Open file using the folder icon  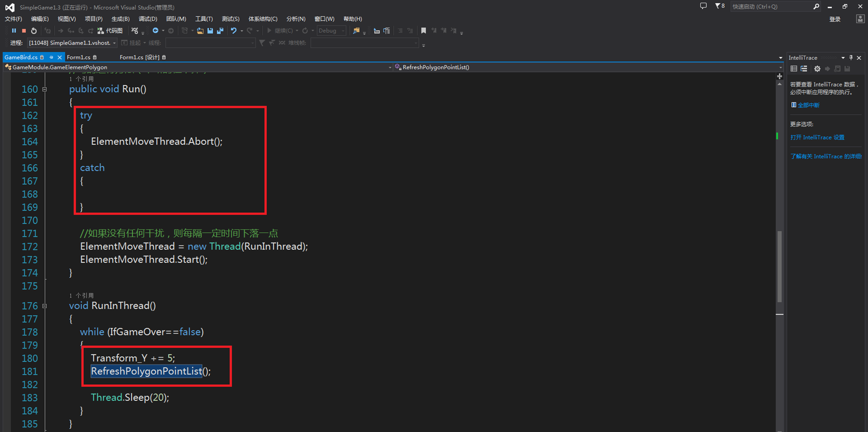(200, 31)
